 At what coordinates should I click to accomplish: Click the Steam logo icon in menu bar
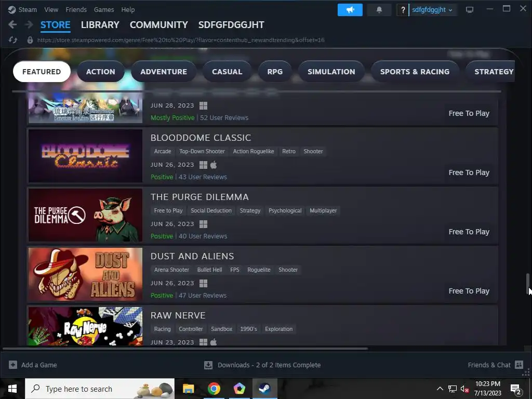click(x=12, y=10)
